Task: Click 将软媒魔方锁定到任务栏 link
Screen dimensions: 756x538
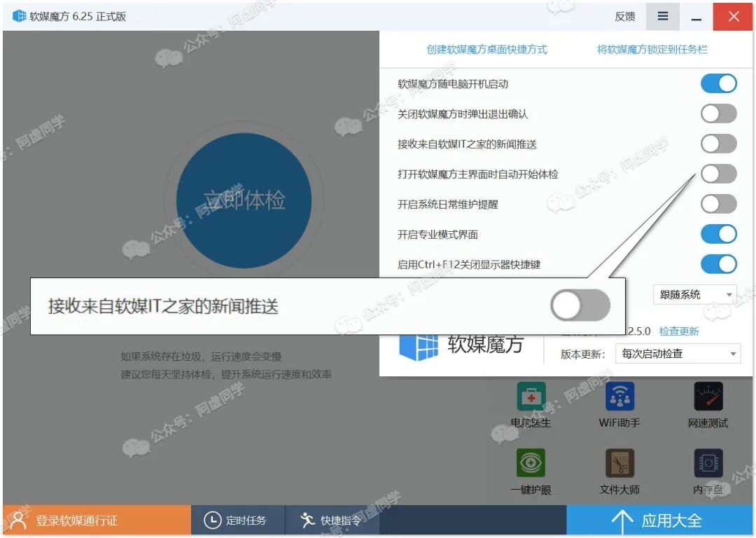Action: point(652,49)
